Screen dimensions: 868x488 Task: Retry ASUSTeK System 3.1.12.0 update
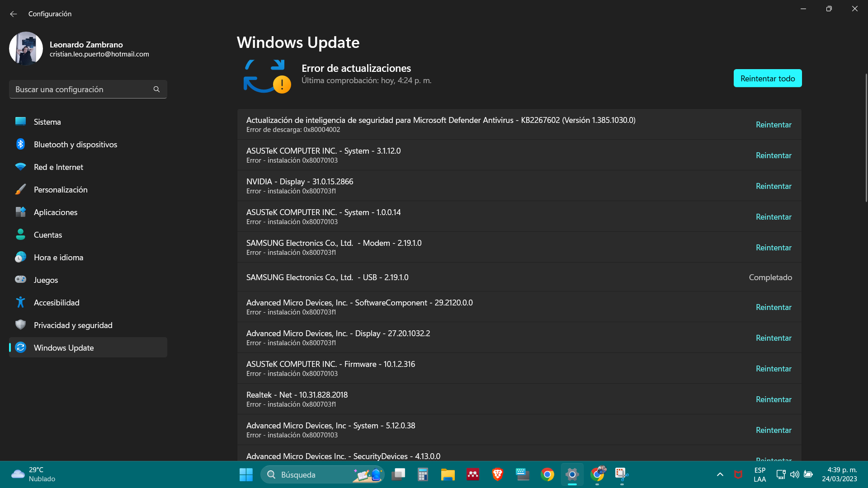[774, 155]
